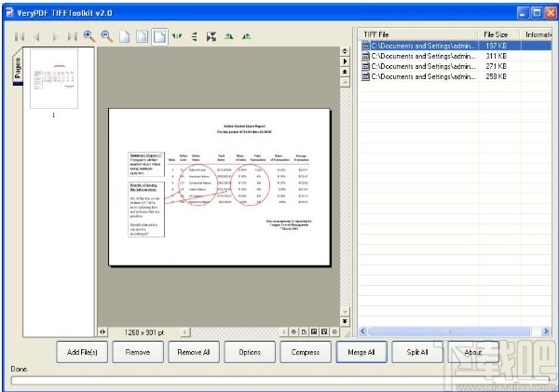Click vertical scrollbar down arrow of preview
The image size is (559, 392).
click(345, 312)
